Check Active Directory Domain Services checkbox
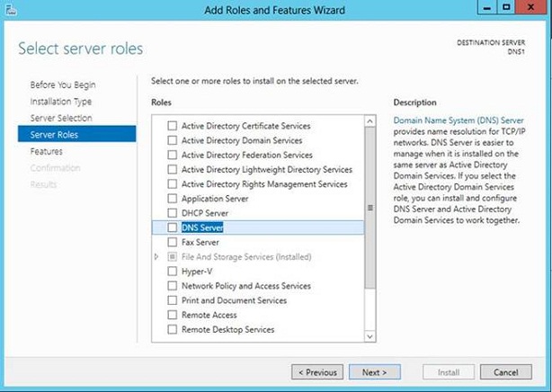 [172, 140]
